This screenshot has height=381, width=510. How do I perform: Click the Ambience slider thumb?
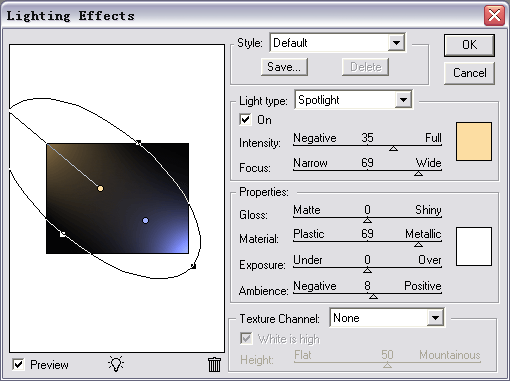point(373,296)
